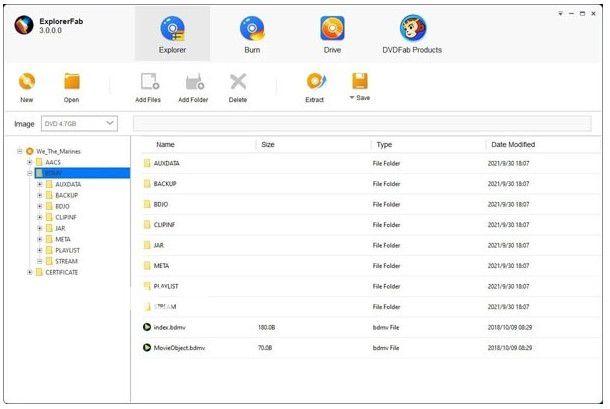Select AUXDATA name in file list
610x409 pixels.
click(167, 163)
